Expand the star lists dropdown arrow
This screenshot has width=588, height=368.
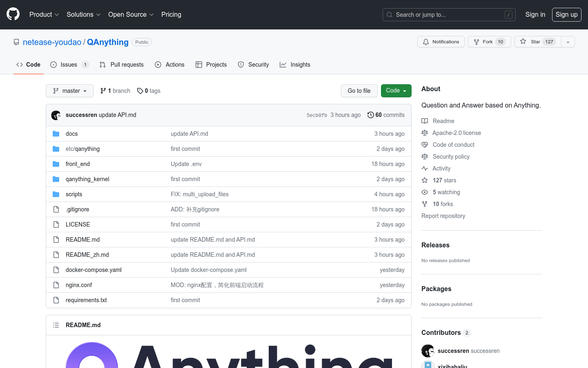click(568, 42)
